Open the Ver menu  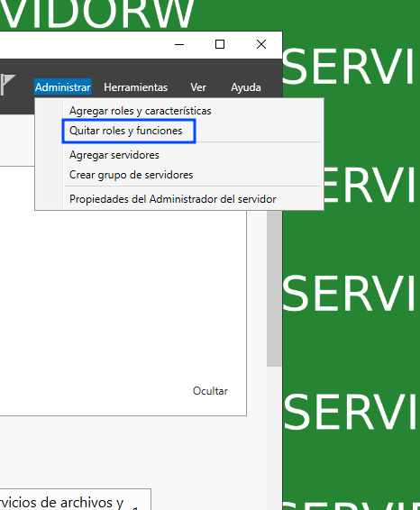pyautogui.click(x=198, y=87)
